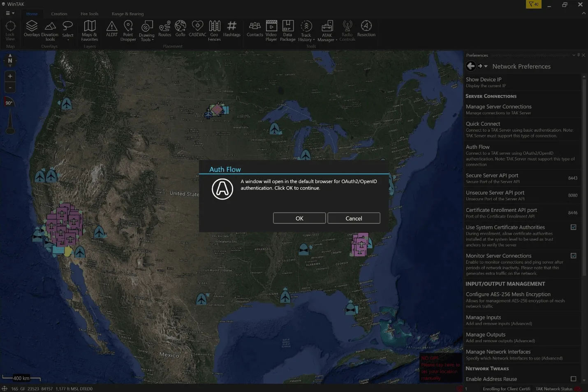
Task: Switch to the Range & Bearing tab
Action: (x=128, y=14)
